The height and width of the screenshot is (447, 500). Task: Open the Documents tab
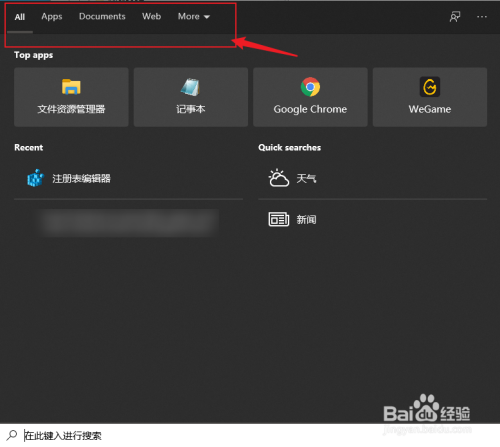coord(102,16)
